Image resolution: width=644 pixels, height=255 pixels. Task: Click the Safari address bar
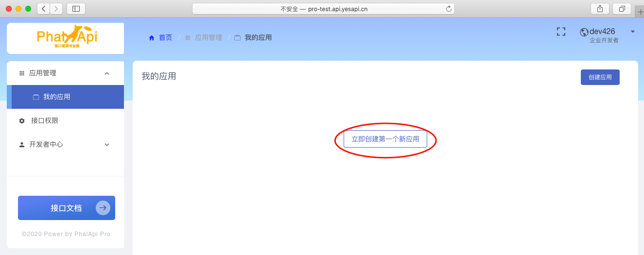coord(321,9)
